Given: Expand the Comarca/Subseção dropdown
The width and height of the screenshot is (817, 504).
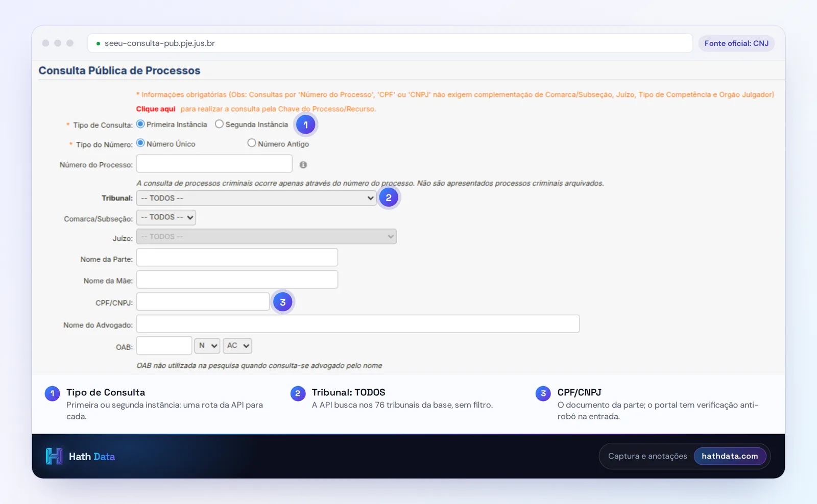Looking at the screenshot, I should pos(166,217).
